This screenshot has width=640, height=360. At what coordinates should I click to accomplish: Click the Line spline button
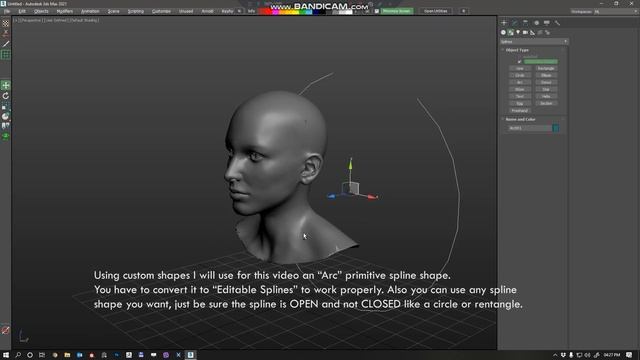click(520, 69)
